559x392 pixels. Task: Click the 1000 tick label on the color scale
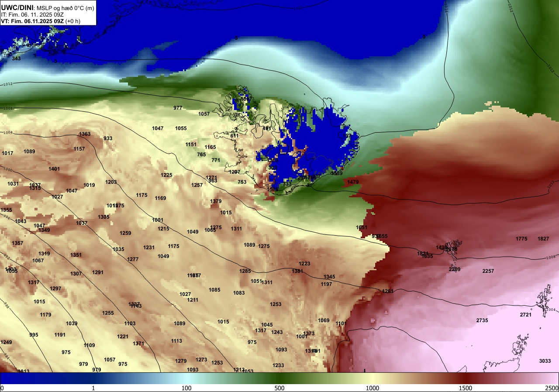(373, 388)
